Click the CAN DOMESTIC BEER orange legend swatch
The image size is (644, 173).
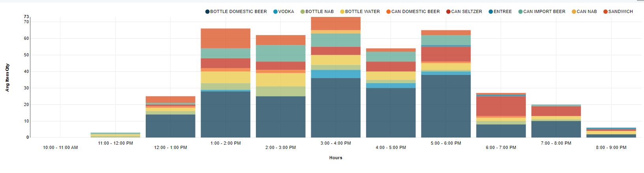tap(389, 12)
